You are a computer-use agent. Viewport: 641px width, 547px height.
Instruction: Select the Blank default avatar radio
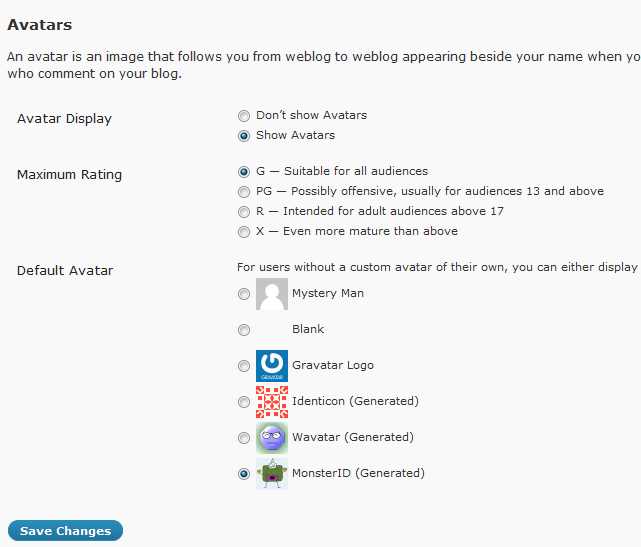tap(244, 330)
